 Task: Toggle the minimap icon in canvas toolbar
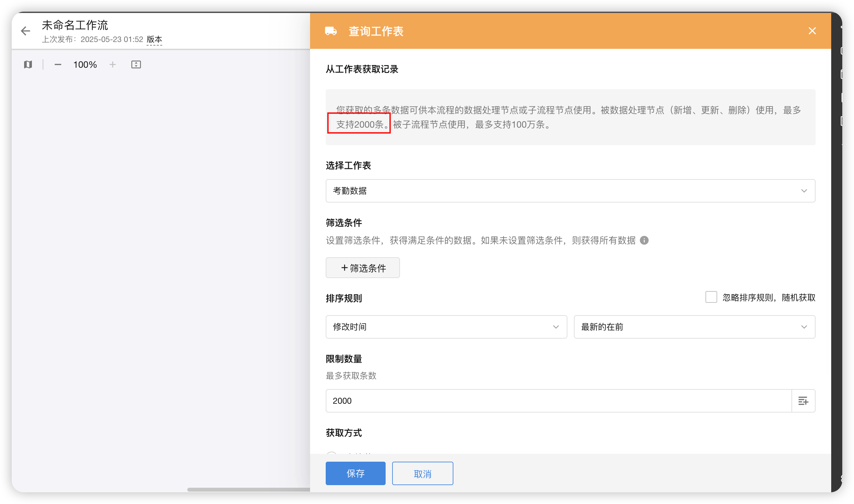click(x=28, y=64)
